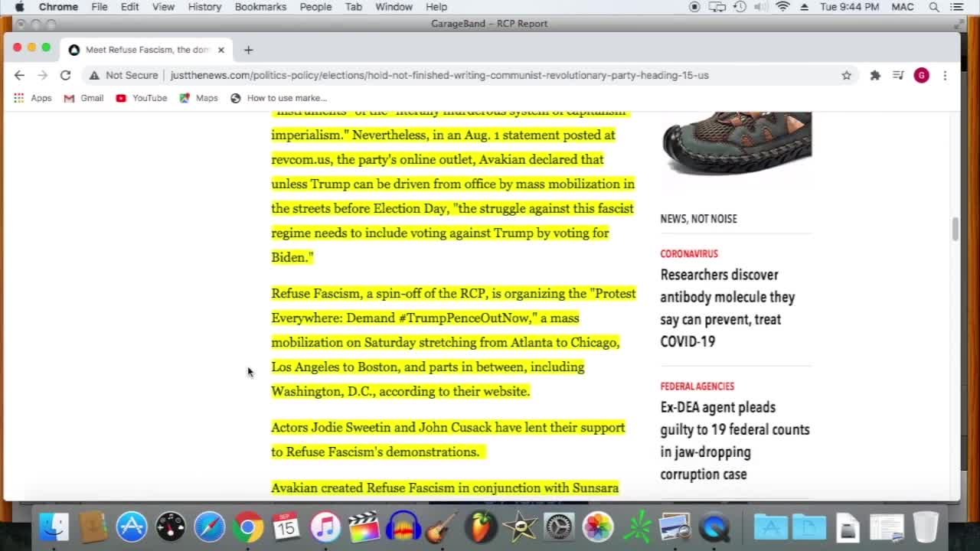The image size is (980, 551).
Task: Open 'Researchers discover antibody molecule' article
Action: point(727,308)
